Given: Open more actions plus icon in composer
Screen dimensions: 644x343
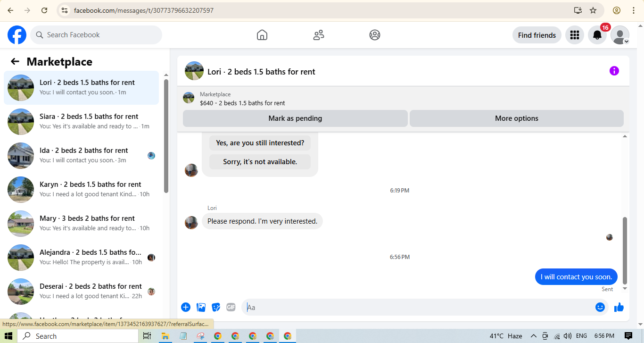Looking at the screenshot, I should pos(186,307).
